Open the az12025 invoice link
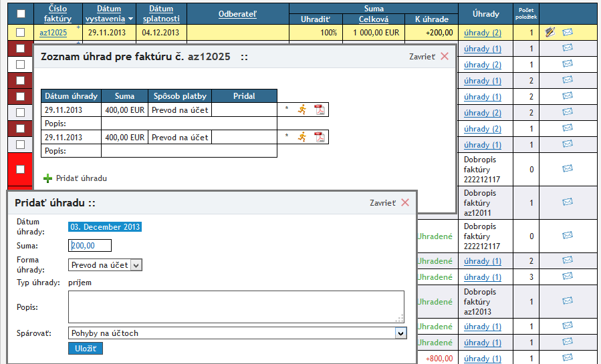This screenshot has width=601, height=364. click(x=53, y=32)
